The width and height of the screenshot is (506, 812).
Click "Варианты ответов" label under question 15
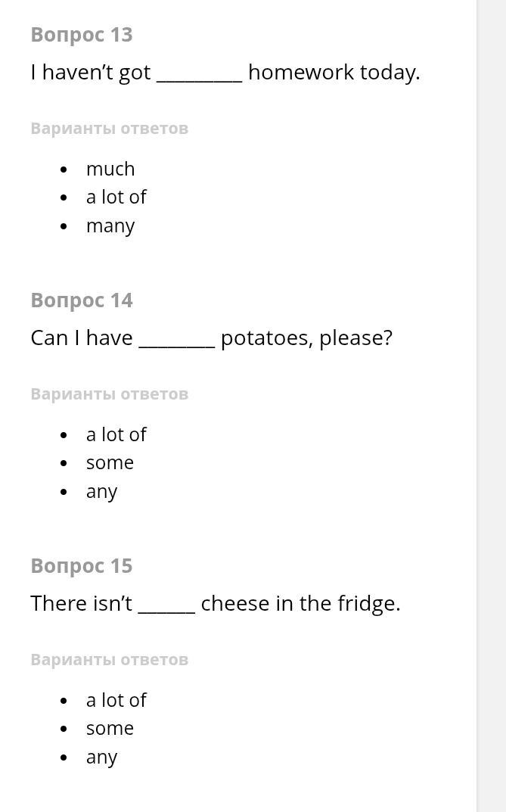(110, 660)
